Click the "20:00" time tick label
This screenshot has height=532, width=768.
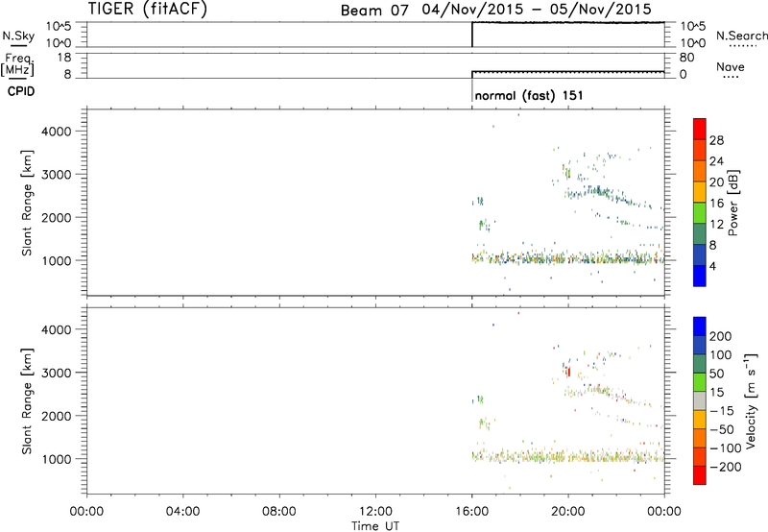pos(567,512)
